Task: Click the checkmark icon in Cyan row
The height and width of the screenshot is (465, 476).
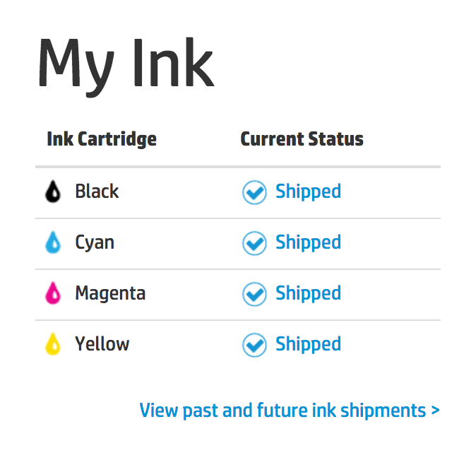Action: coord(254,243)
